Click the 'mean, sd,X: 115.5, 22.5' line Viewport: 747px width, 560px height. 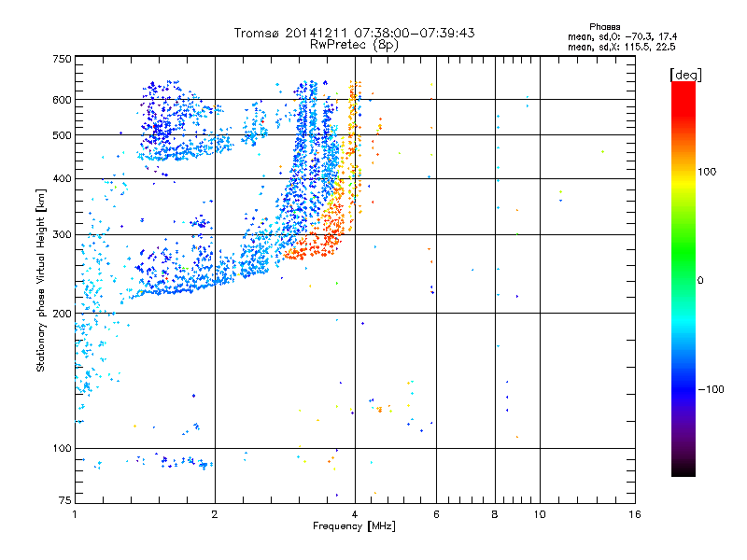pos(621,48)
